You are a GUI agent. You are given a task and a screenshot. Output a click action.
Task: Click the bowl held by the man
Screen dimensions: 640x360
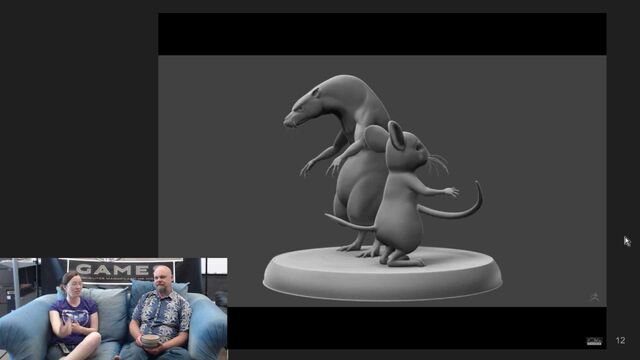151,340
